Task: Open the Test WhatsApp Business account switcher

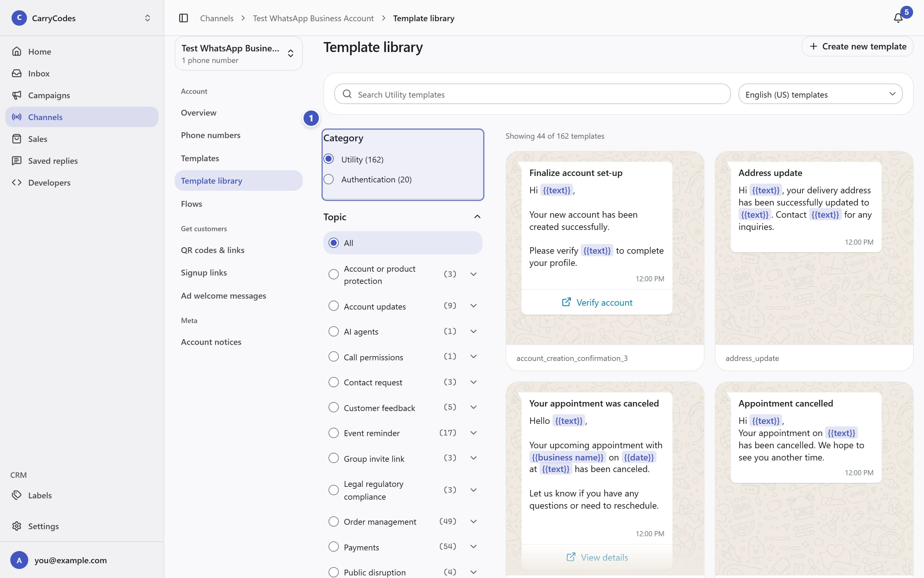Action: pyautogui.click(x=239, y=54)
